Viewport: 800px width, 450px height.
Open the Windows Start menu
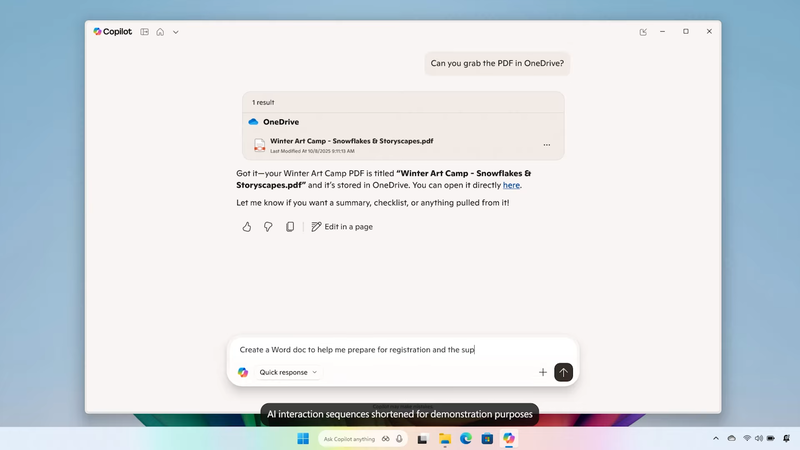(303, 439)
